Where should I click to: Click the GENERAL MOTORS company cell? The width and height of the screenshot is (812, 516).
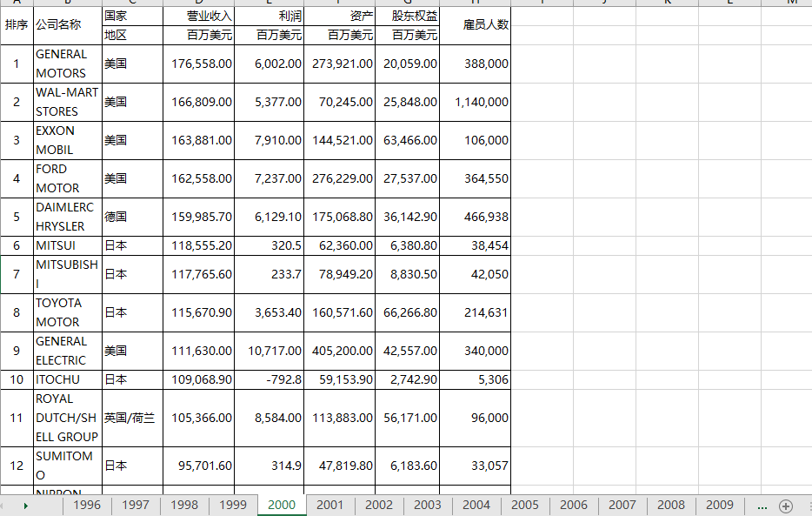pos(68,64)
